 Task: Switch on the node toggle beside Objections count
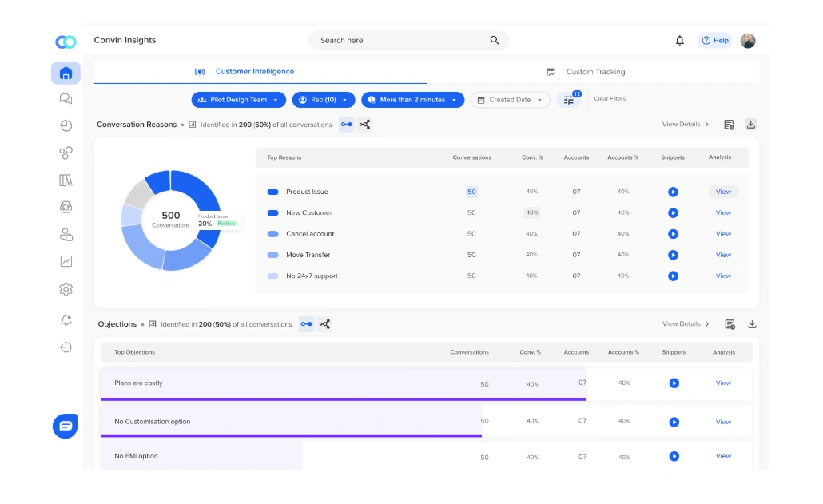(x=306, y=324)
